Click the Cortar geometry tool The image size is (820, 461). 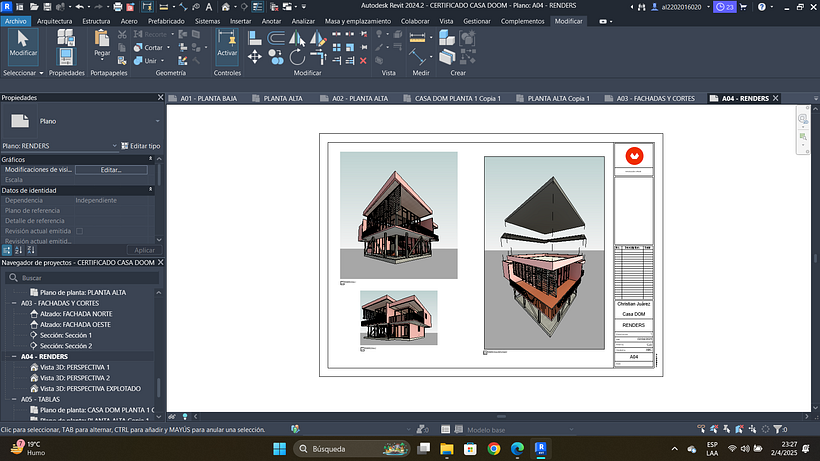tap(149, 48)
